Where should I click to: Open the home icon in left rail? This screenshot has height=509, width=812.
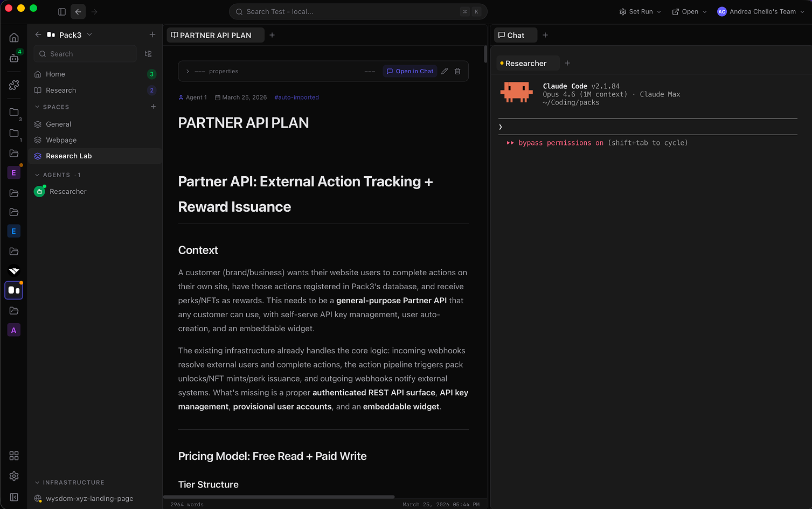(14, 38)
